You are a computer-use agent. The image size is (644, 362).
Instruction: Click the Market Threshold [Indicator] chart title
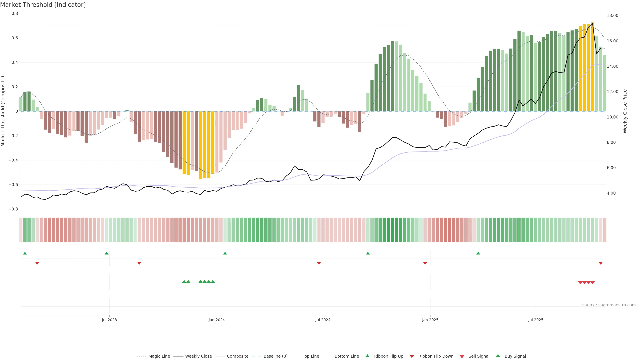click(43, 5)
